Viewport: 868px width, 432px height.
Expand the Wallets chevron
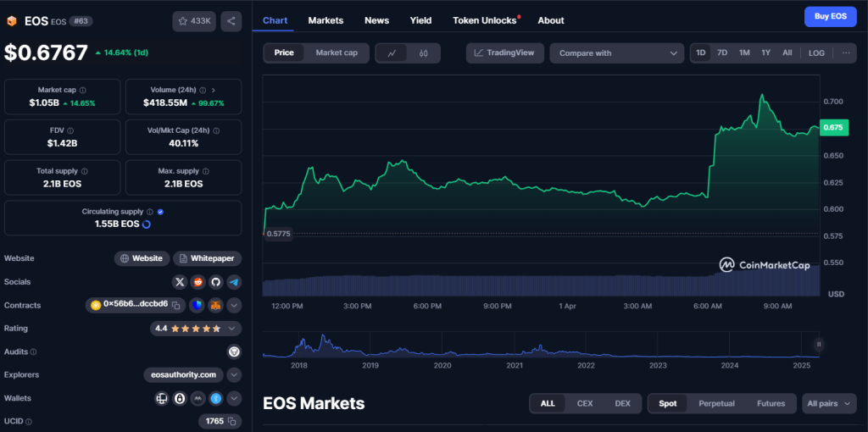point(234,398)
